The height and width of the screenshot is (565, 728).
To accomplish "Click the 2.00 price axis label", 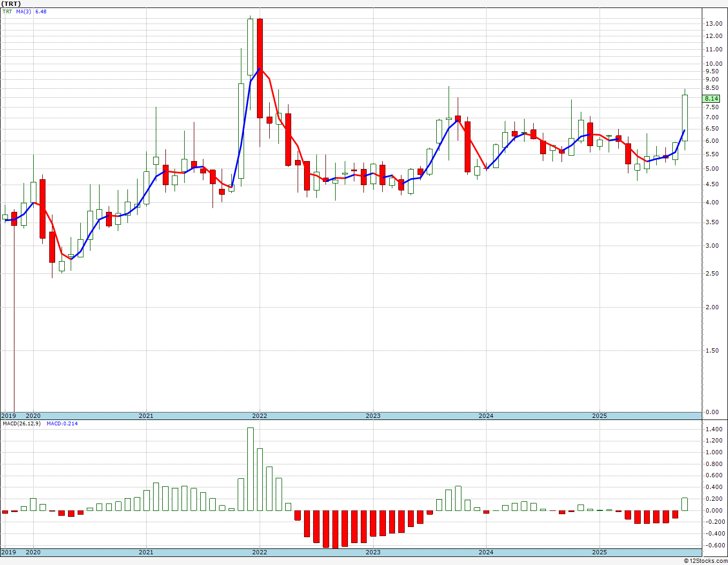I will point(712,307).
